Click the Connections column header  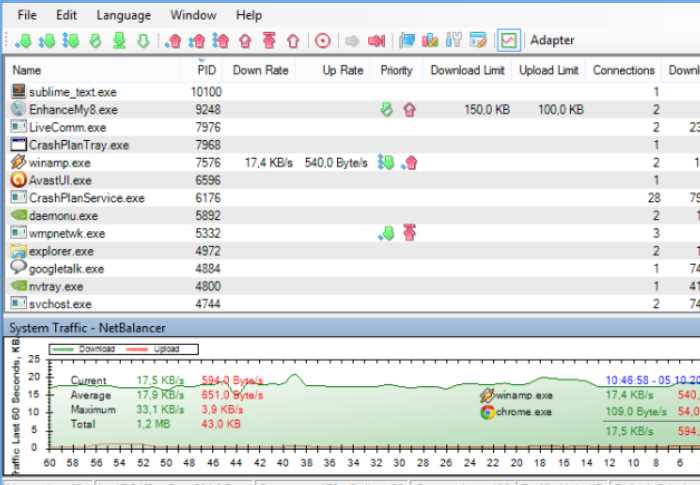coord(624,70)
